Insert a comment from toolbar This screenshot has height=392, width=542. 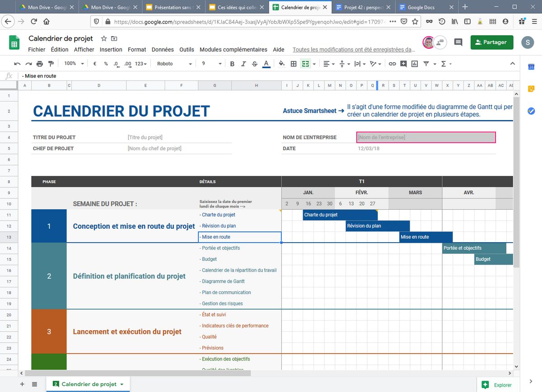(x=403, y=64)
